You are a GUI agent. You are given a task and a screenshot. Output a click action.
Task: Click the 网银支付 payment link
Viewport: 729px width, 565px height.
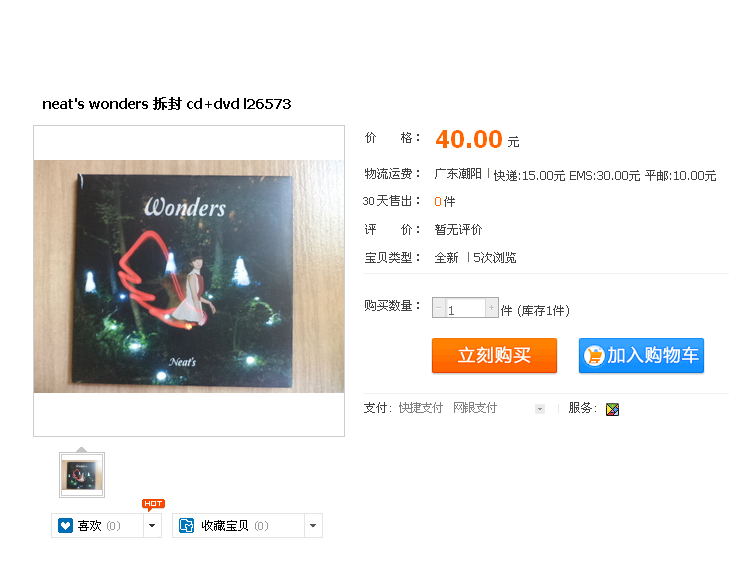point(475,408)
